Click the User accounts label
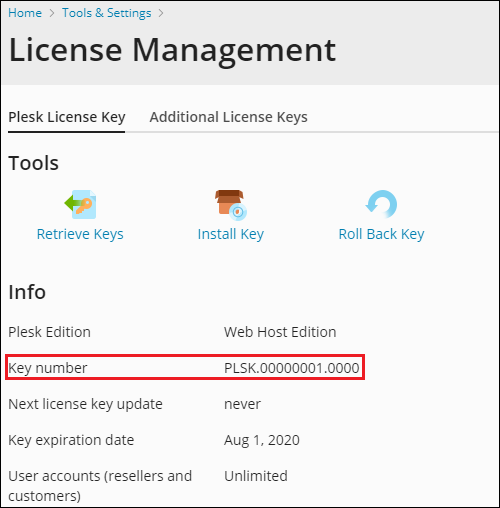 click(x=100, y=486)
